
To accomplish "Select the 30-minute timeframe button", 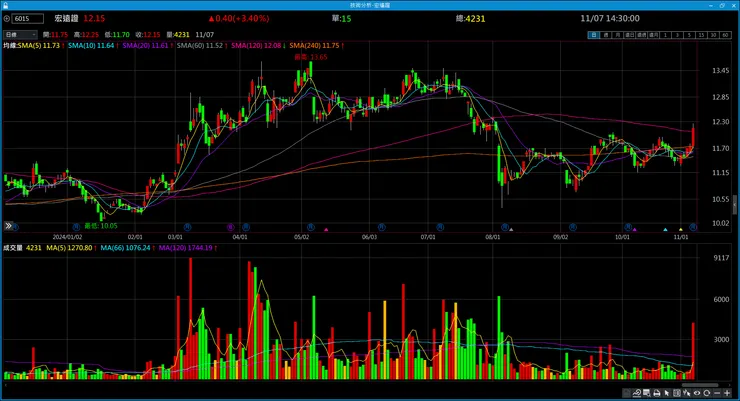I will click(713, 35).
